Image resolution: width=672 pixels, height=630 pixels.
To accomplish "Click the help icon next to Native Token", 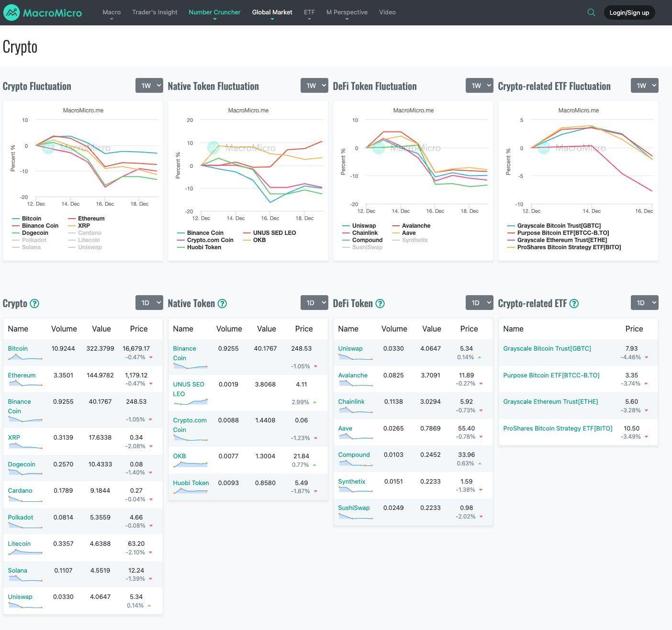I will tap(222, 303).
